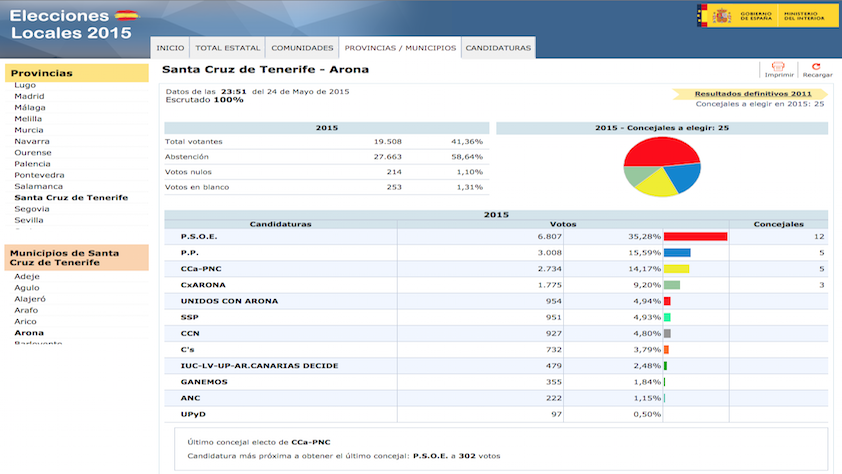The width and height of the screenshot is (842, 474).
Task: Select Sevilla province
Action: pyautogui.click(x=29, y=220)
